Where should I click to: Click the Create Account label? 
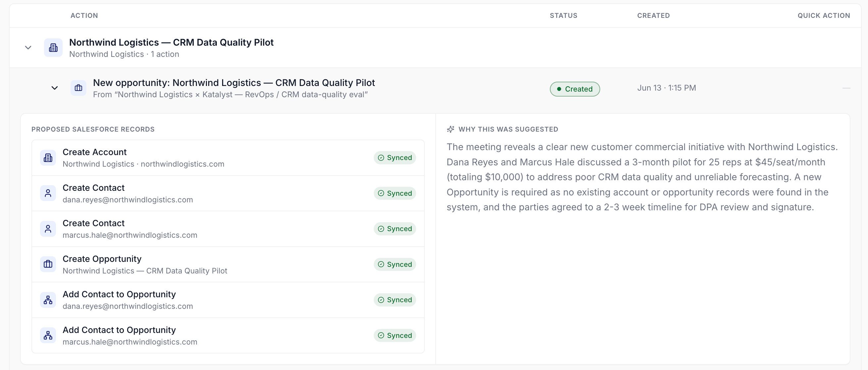coord(95,152)
